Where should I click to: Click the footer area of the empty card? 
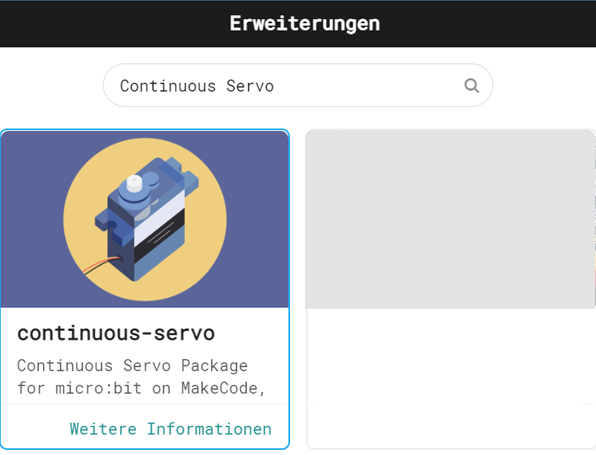coord(450,426)
